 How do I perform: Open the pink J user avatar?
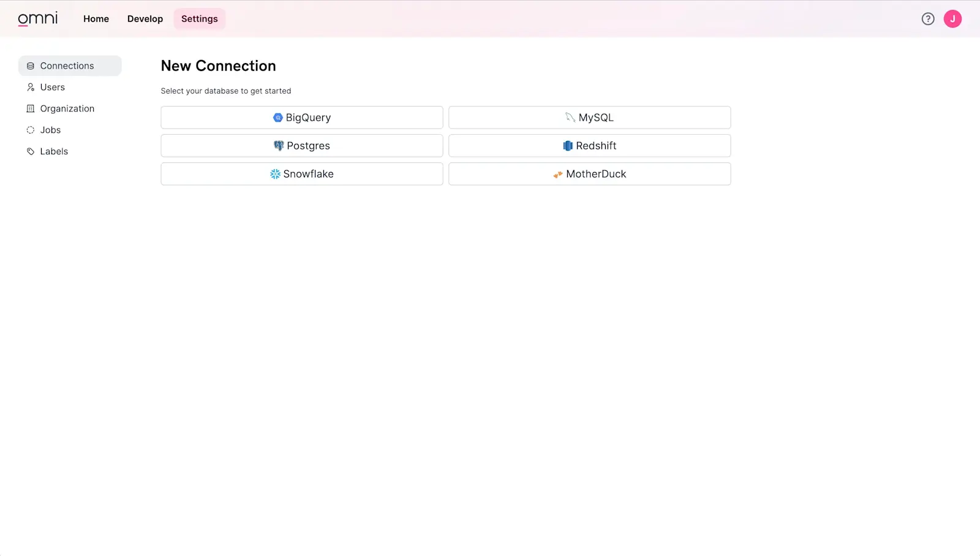pos(952,19)
